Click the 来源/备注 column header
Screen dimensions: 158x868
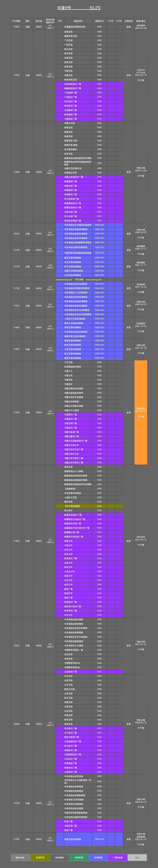click(x=141, y=21)
